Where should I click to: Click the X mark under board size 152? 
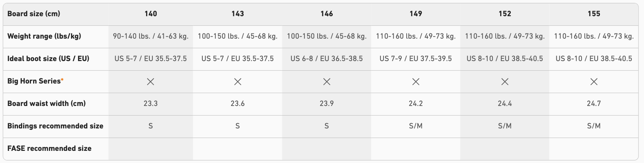505,81
